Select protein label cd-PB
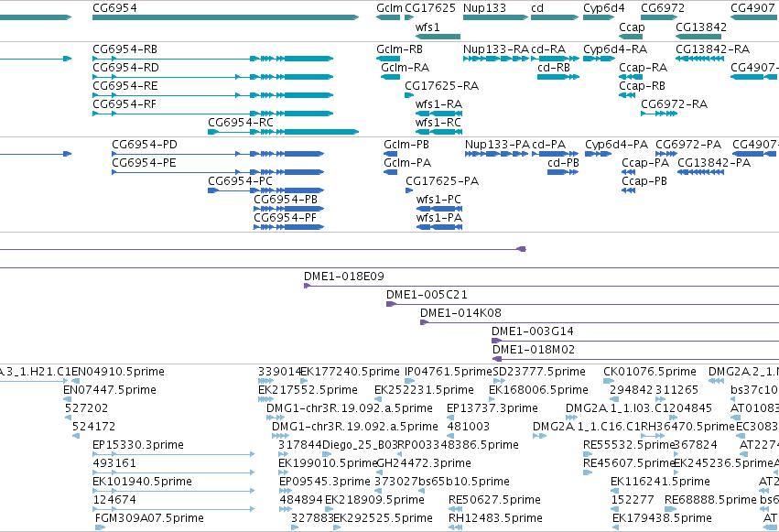 click(x=563, y=163)
